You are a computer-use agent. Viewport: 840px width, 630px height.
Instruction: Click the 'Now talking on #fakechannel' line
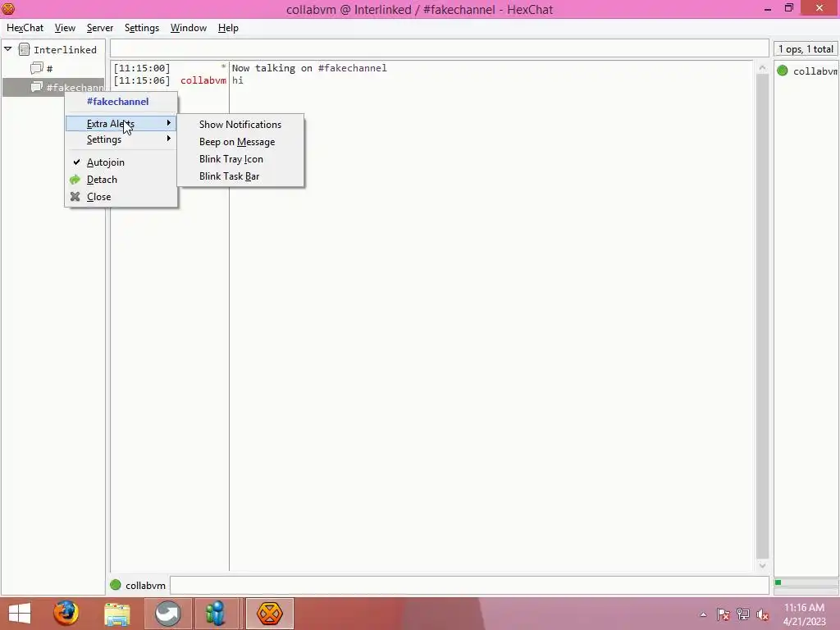pyautogui.click(x=309, y=68)
